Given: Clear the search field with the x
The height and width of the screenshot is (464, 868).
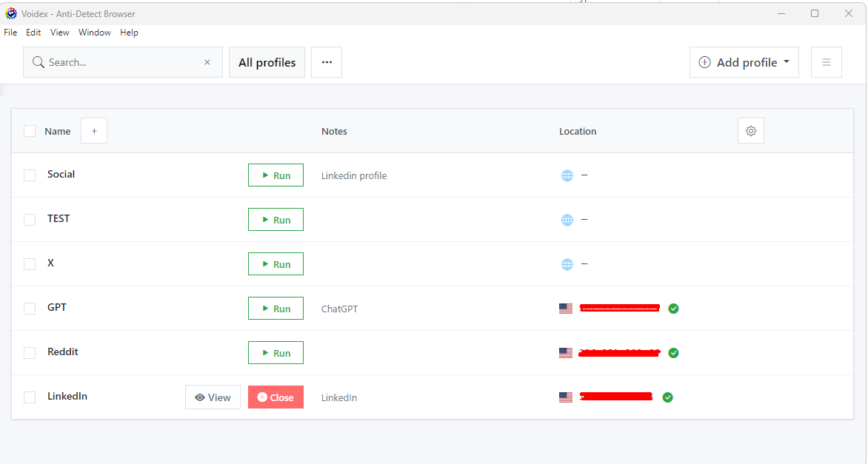Looking at the screenshot, I should click(x=207, y=62).
